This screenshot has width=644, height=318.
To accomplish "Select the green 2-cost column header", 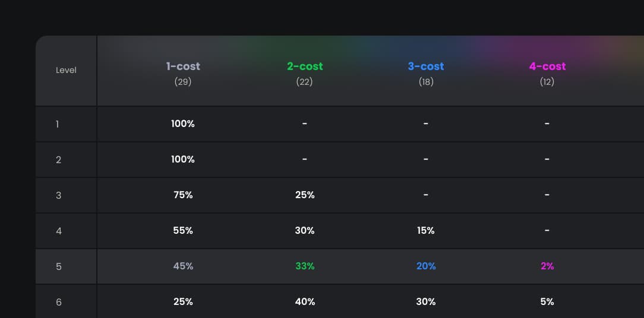I will click(x=305, y=66).
